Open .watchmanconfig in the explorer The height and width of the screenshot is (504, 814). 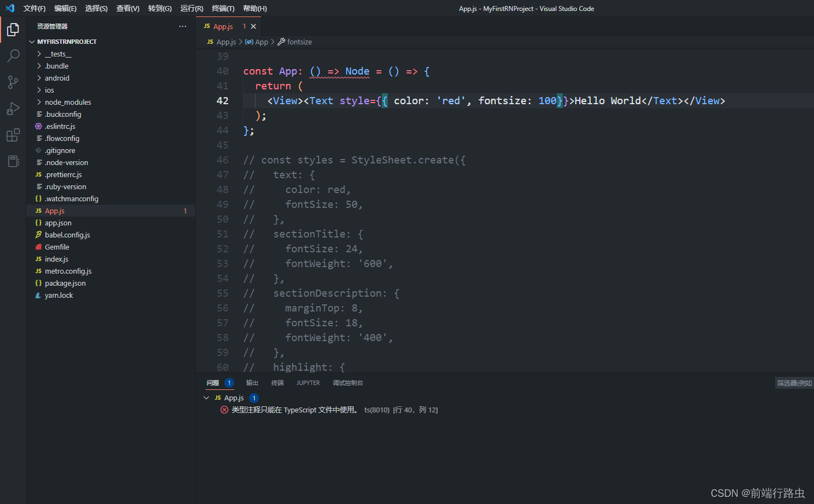pyautogui.click(x=72, y=199)
